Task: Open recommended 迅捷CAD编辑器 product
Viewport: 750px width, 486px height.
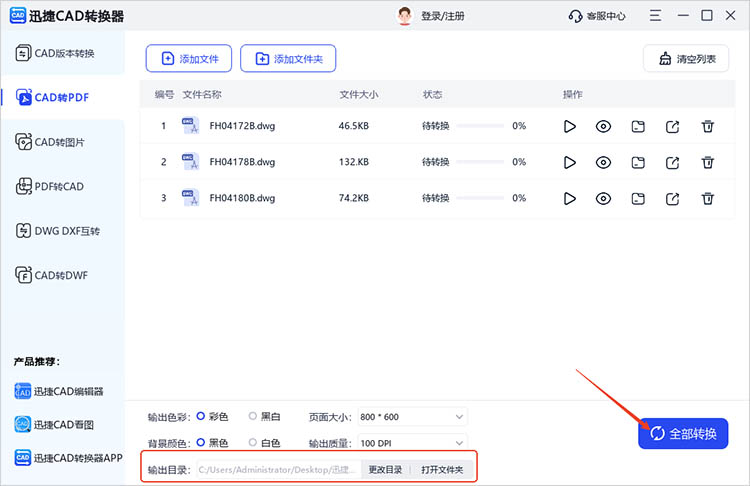Action: (59, 391)
